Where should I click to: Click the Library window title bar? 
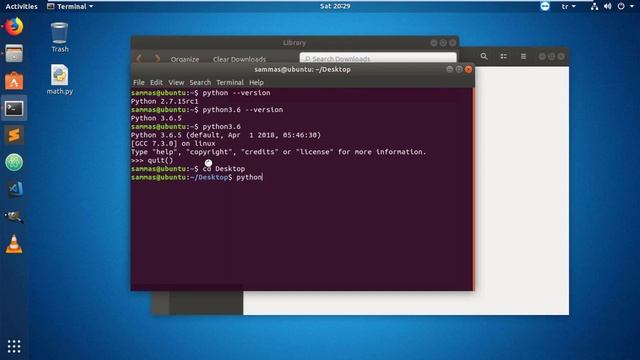tap(294, 42)
